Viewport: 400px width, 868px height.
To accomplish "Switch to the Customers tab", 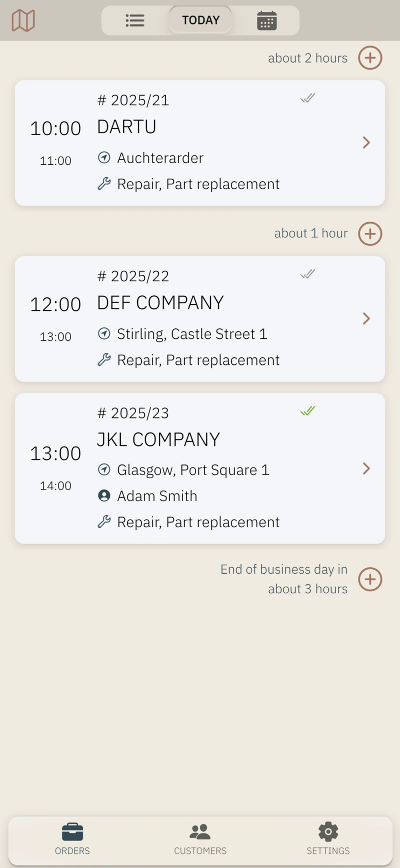I will pos(200,838).
